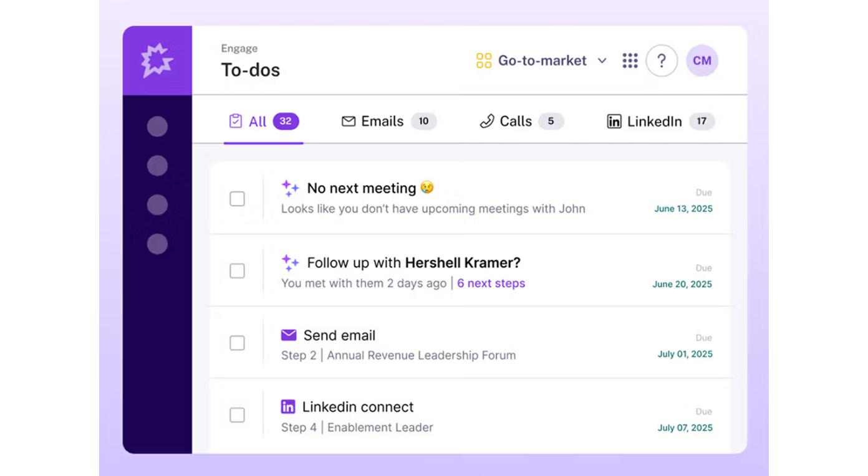Click the LinkedIn logo on LinkedIn tab
868x476 pixels.
click(x=614, y=121)
